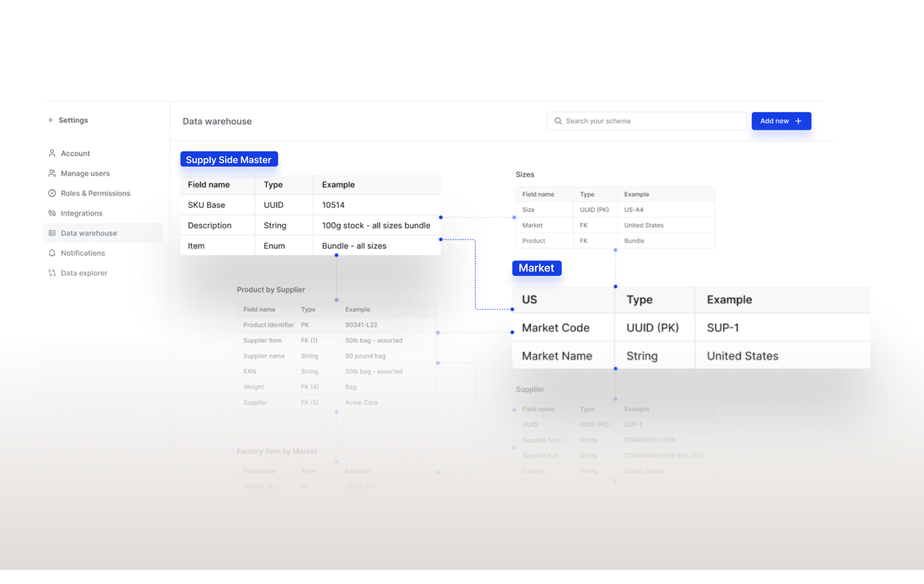Click the 10514 example value

(333, 205)
